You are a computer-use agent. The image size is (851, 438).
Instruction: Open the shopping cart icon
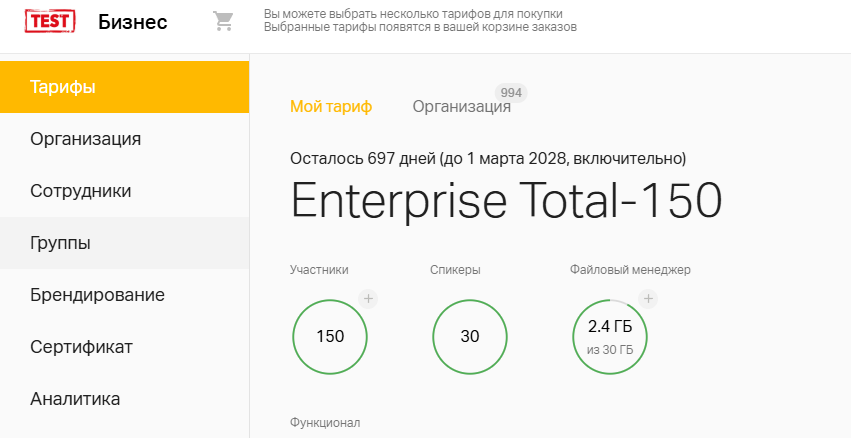pyautogui.click(x=223, y=21)
